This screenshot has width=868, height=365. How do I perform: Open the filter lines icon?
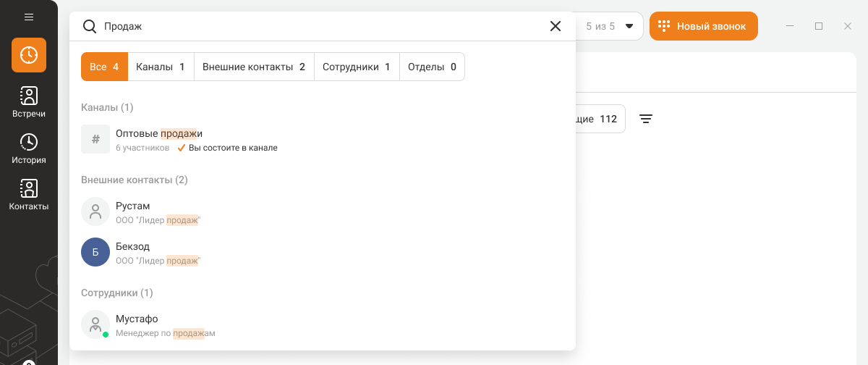tap(646, 119)
